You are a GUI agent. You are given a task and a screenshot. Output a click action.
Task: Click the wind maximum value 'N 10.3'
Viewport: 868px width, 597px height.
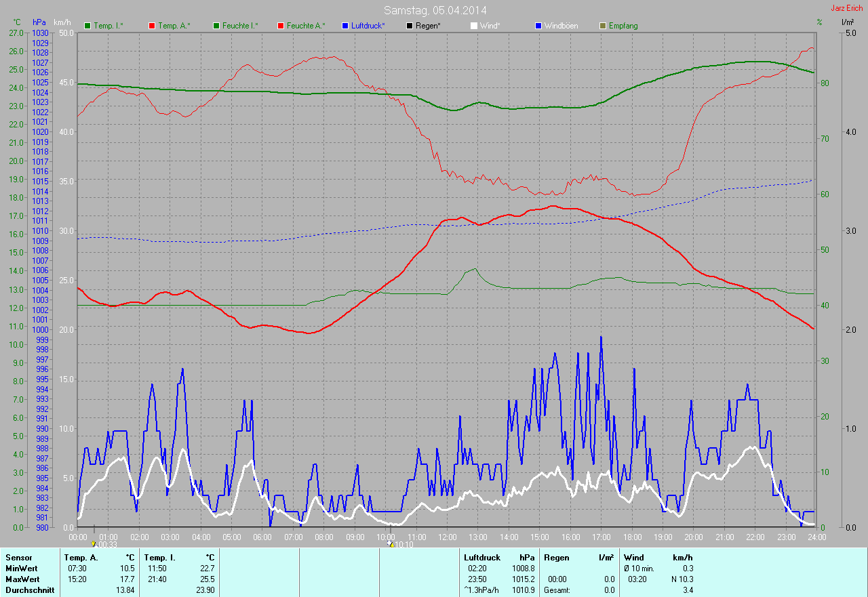(682, 579)
